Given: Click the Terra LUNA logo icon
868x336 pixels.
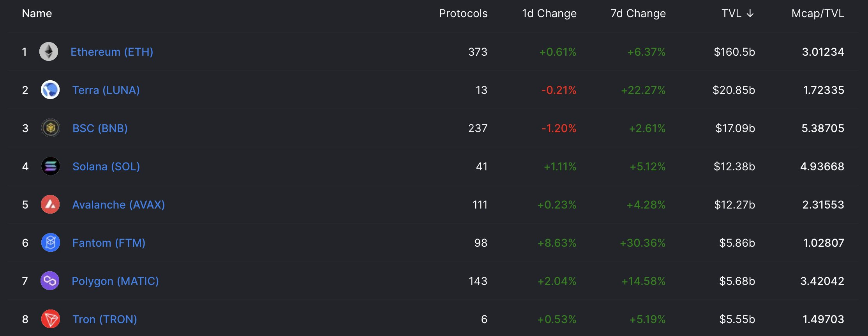Looking at the screenshot, I should tap(50, 90).
